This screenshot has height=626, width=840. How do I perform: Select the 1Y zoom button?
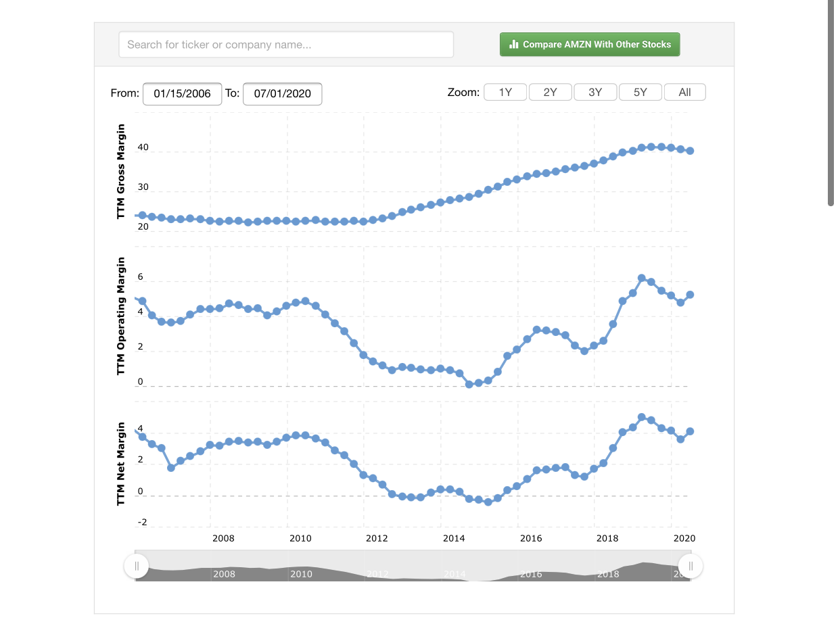[x=505, y=93]
